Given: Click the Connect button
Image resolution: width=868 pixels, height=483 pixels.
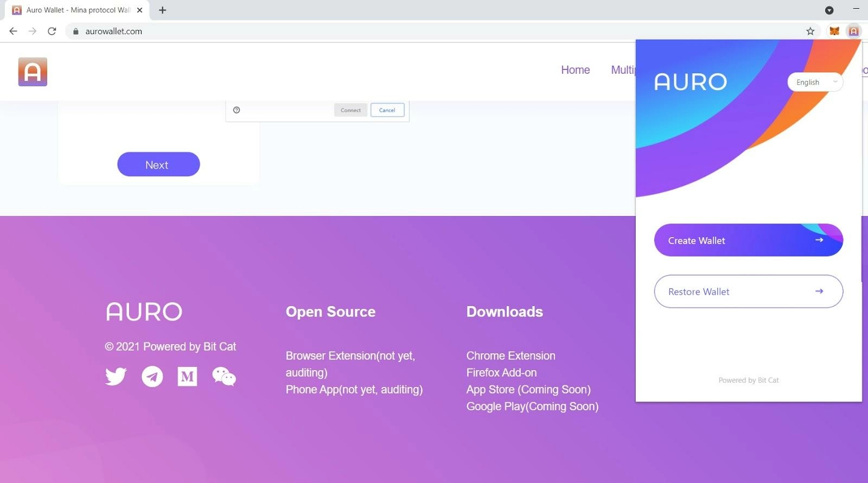Looking at the screenshot, I should (x=350, y=110).
